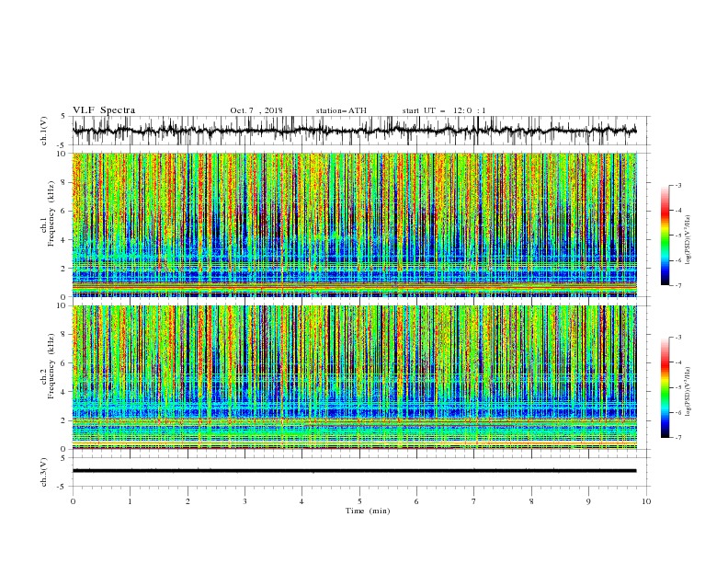This screenshot has width=728, height=563.
Task: Click the "-3" label on ch.1 color bar
Action: click(x=678, y=185)
